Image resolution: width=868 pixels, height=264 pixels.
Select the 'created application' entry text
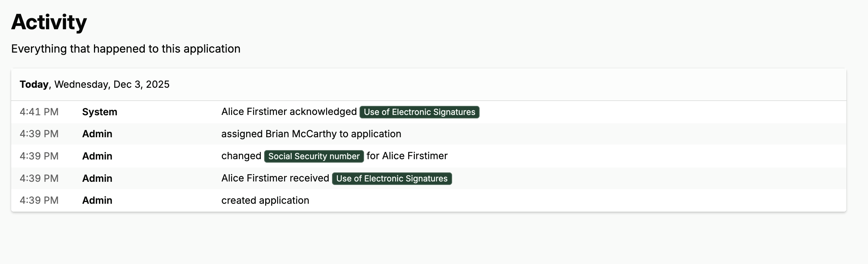(265, 201)
